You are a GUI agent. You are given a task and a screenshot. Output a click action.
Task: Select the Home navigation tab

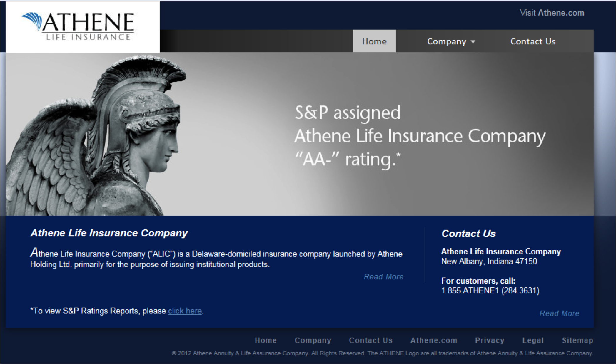coord(374,41)
